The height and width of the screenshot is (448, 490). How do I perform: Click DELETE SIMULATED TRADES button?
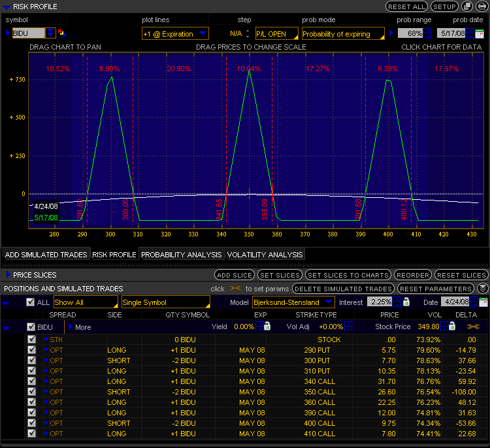tap(343, 289)
